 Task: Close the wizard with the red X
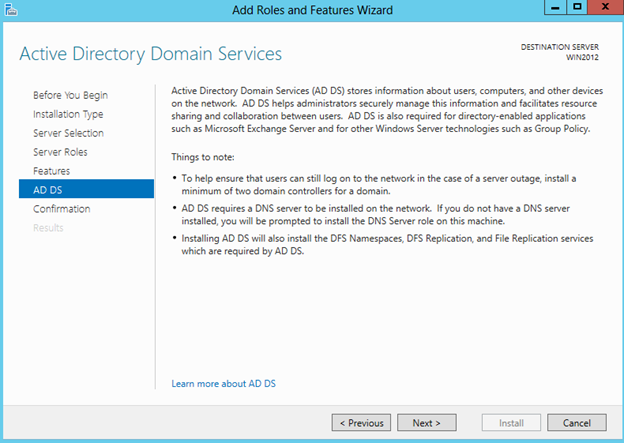point(604,8)
